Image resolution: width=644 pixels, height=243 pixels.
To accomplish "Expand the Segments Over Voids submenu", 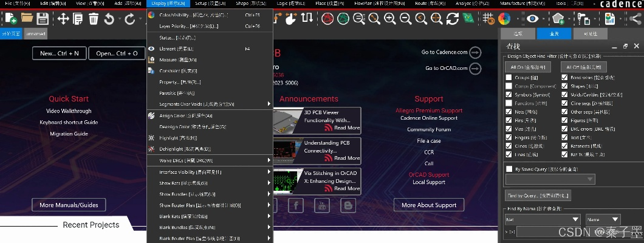I will click(x=210, y=104).
